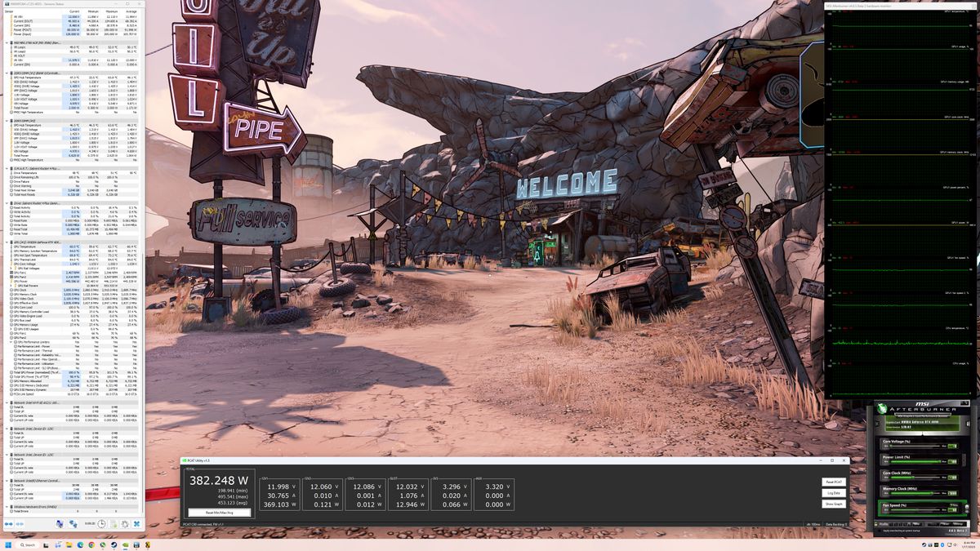Select Afterburner profile slot 1
The image size is (980, 551).
[x=890, y=524]
